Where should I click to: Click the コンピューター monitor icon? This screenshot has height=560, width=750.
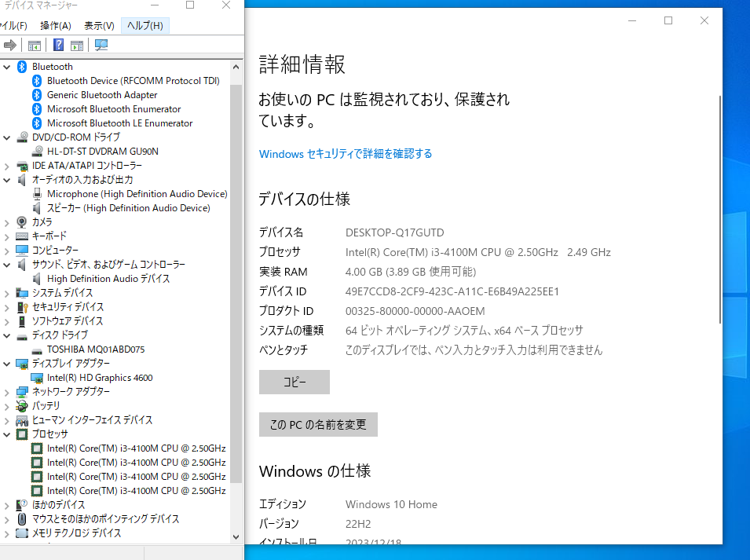click(x=22, y=250)
